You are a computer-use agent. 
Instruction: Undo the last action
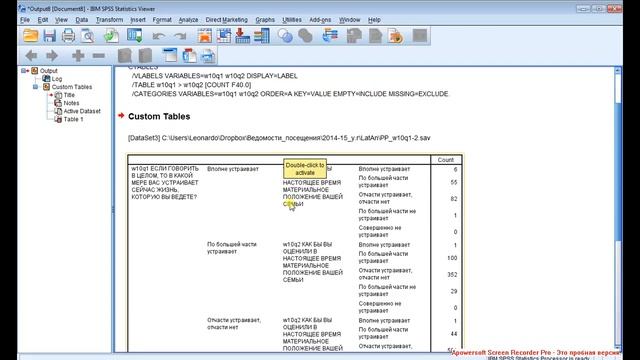coord(158,36)
